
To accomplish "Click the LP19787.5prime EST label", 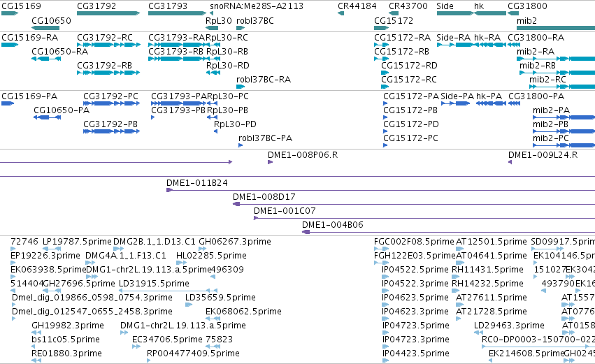I will click(77, 242).
